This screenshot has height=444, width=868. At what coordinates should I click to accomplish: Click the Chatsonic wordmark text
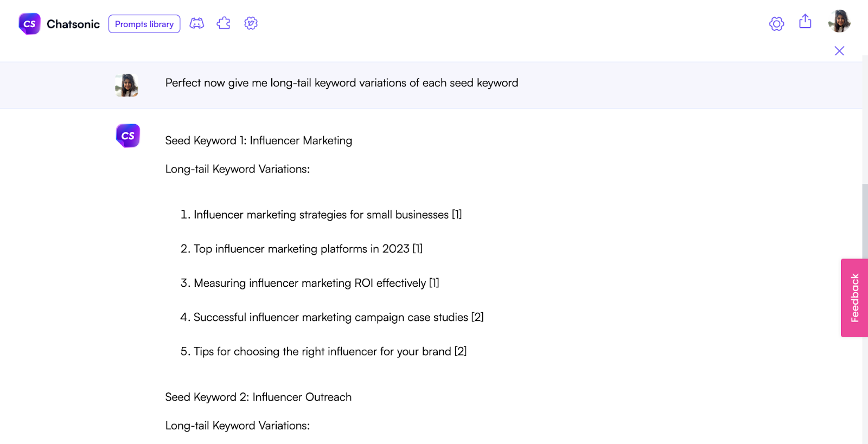pos(73,24)
